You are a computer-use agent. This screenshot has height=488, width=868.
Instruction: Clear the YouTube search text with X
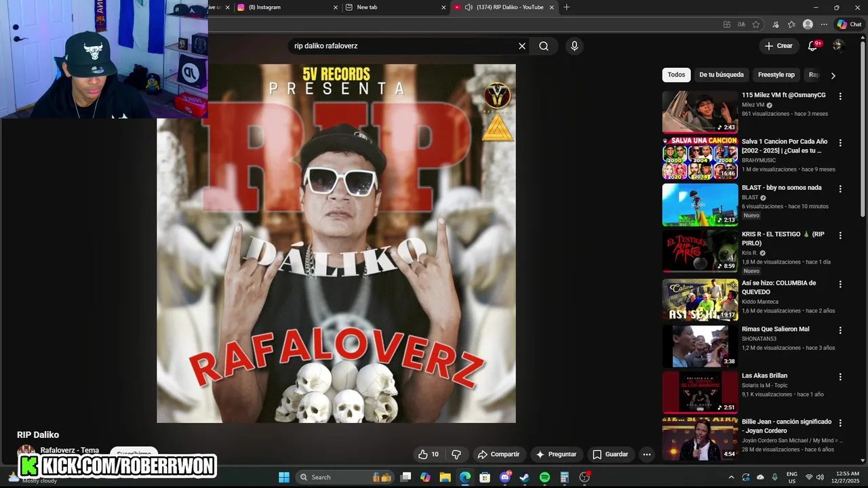pos(522,46)
